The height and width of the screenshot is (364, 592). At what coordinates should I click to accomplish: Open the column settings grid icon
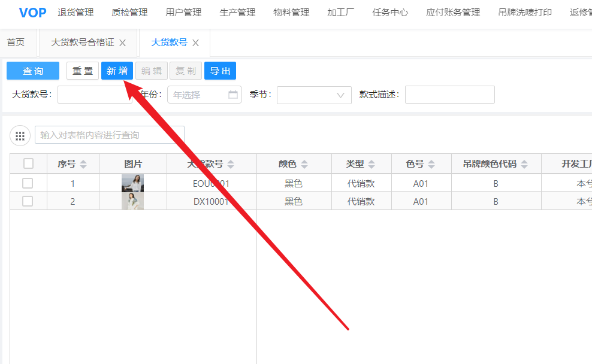click(20, 136)
